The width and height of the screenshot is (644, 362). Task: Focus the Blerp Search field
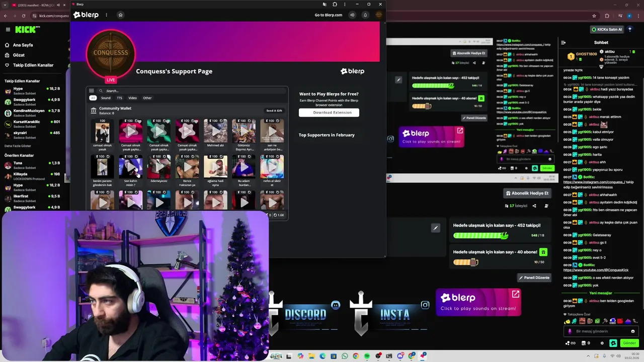click(x=191, y=91)
